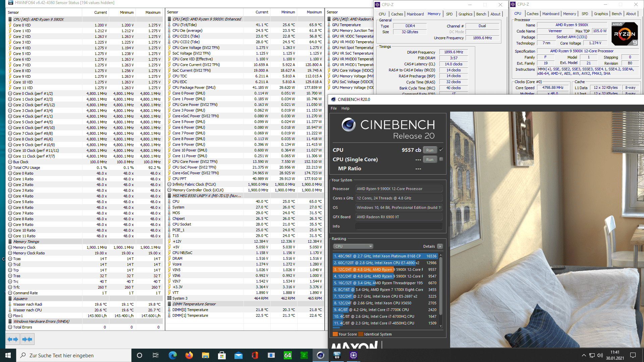644x362 pixels.
Task: Open the Ranking CPU dropdown in Cinebench
Action: [353, 246]
